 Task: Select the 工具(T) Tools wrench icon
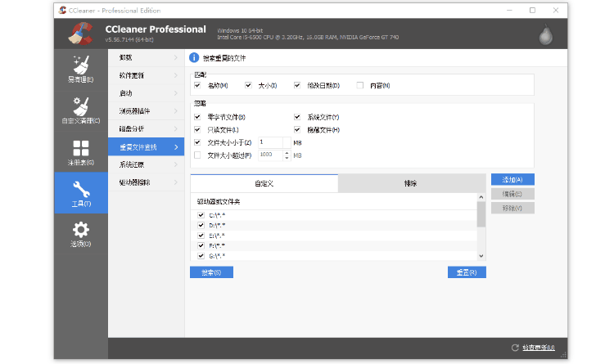click(x=81, y=189)
